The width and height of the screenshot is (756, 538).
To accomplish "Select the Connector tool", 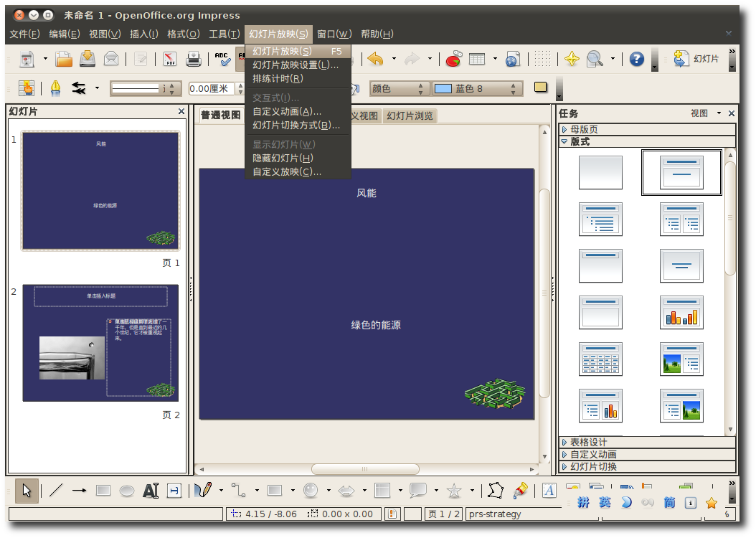I will pos(239,490).
